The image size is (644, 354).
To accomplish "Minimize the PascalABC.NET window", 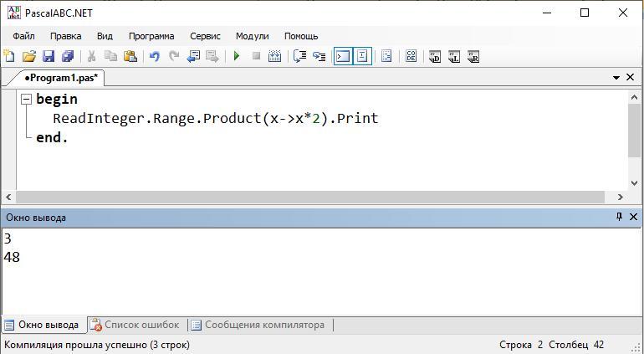I will coord(547,13).
